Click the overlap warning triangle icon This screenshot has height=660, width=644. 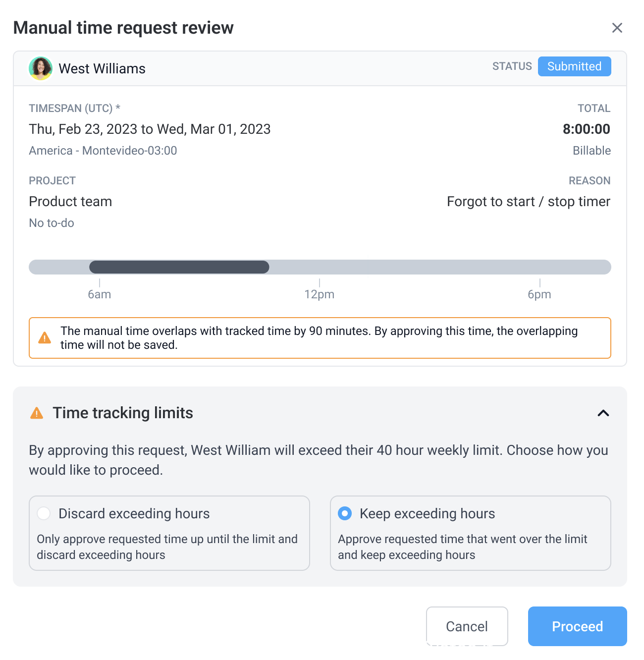point(45,338)
